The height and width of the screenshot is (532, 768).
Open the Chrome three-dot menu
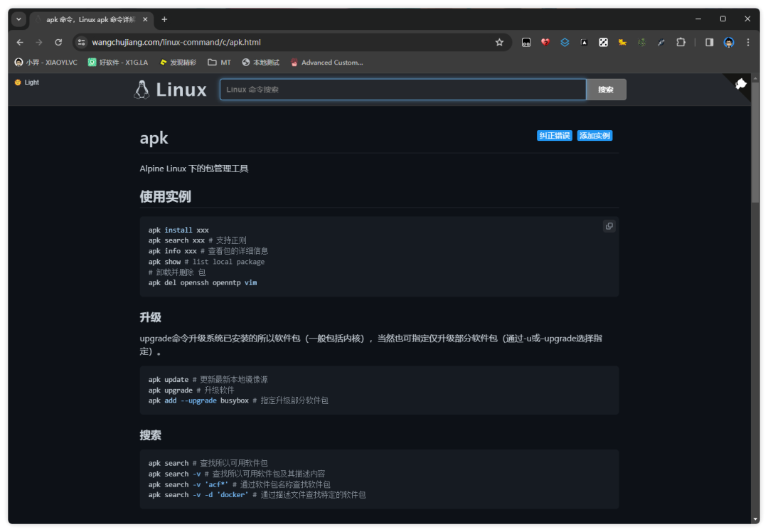pos(748,43)
